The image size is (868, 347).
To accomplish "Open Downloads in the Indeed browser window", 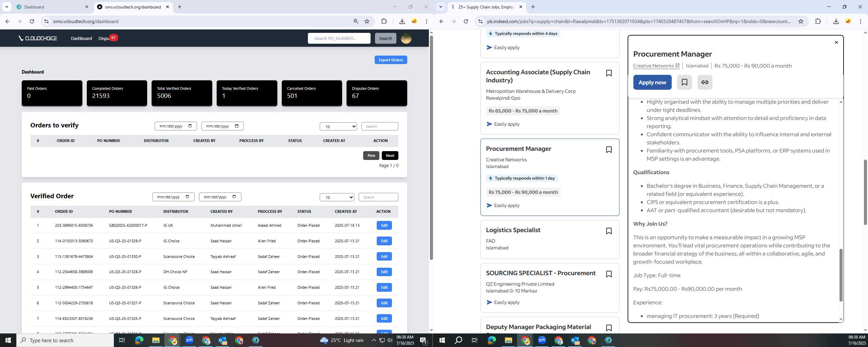I will pos(836,21).
